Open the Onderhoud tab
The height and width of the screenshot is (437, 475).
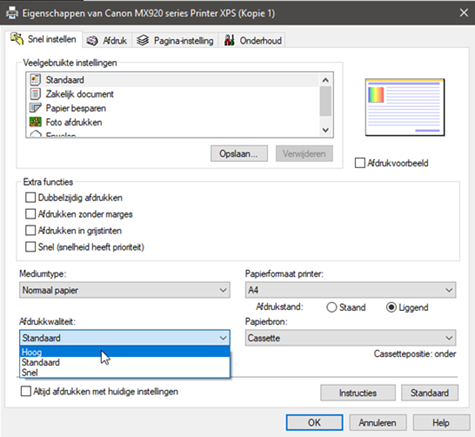(253, 41)
